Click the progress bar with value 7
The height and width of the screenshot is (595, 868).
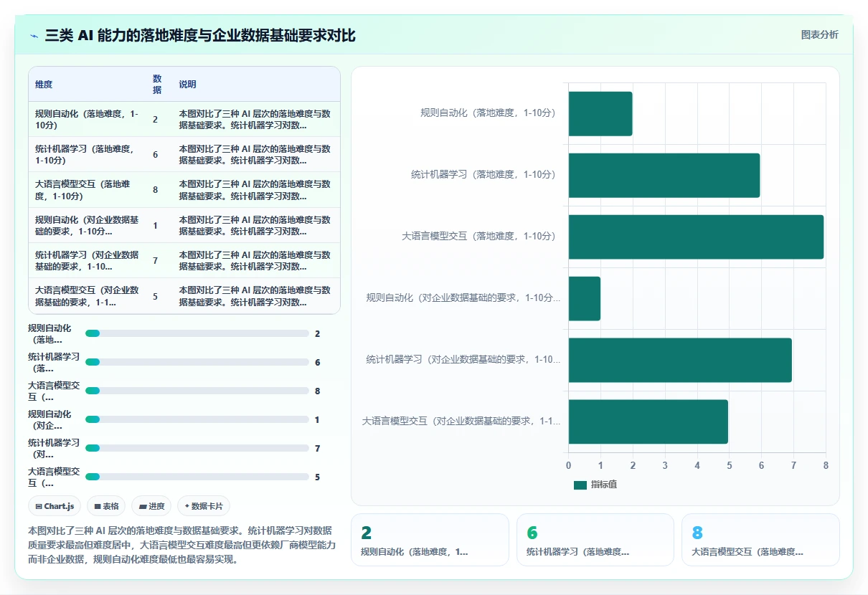click(x=197, y=448)
